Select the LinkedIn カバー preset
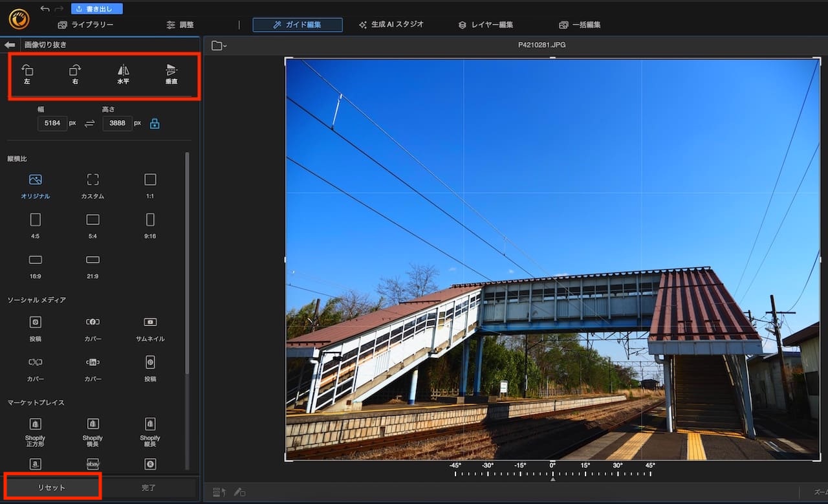The image size is (828, 504). tap(93, 369)
